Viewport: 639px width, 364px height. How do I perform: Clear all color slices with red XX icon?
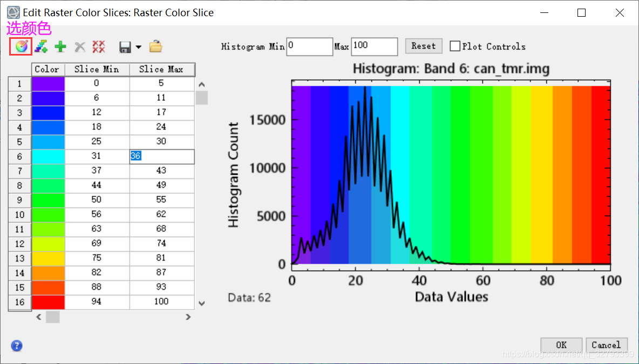(x=99, y=47)
